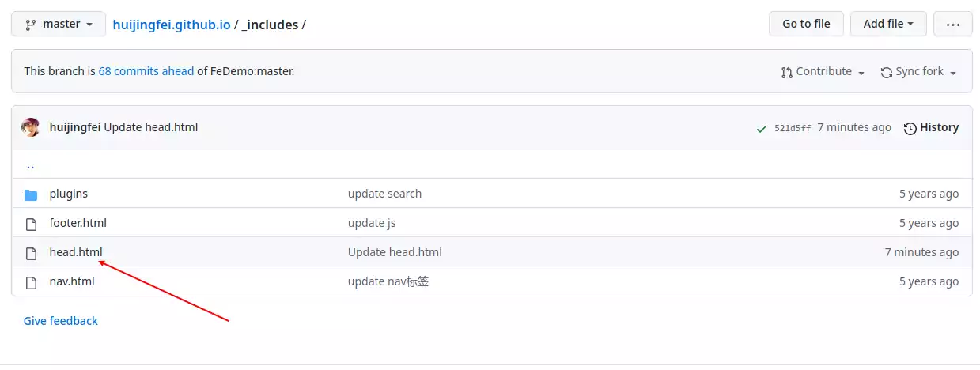Click the nav.html file icon
Screen dimensions: 980x370
(31, 282)
